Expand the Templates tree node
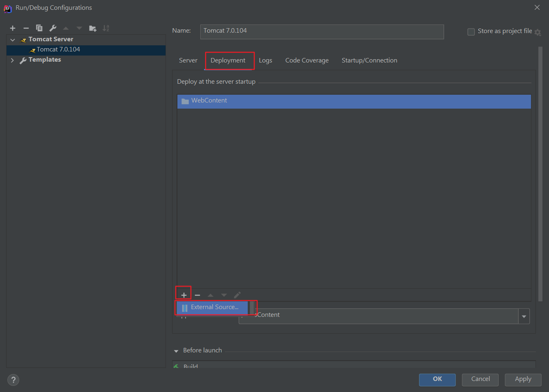The image size is (549, 392). (x=12, y=60)
